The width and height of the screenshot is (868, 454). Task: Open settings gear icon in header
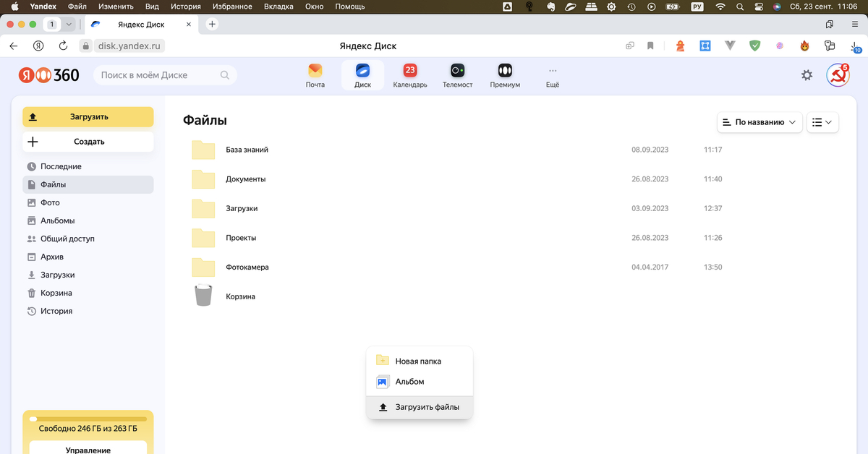tap(807, 75)
